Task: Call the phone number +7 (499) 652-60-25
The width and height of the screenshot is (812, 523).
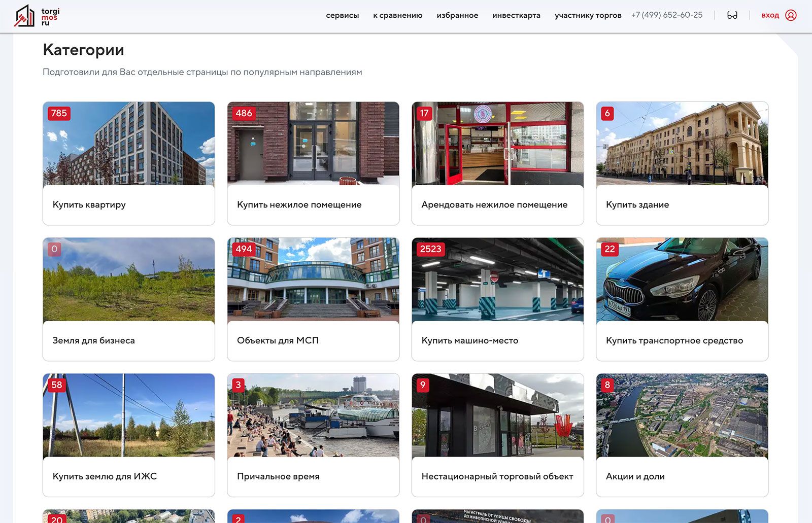Action: click(667, 15)
